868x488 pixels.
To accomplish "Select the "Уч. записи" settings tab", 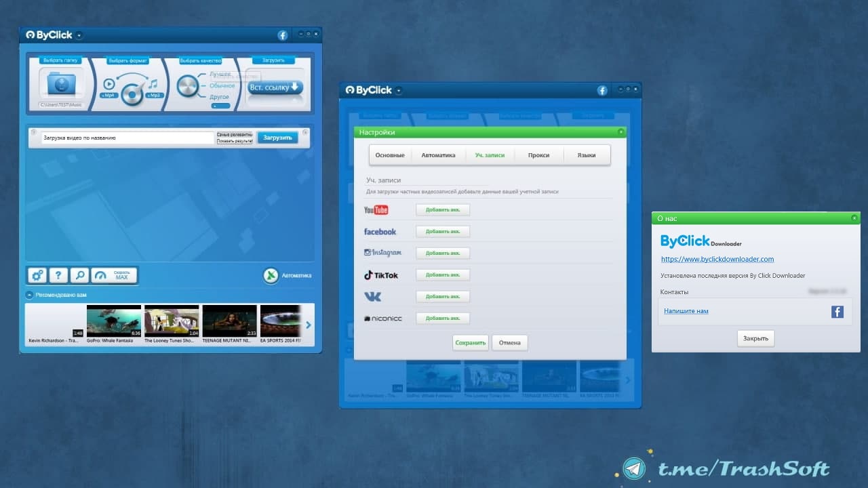I will click(490, 155).
